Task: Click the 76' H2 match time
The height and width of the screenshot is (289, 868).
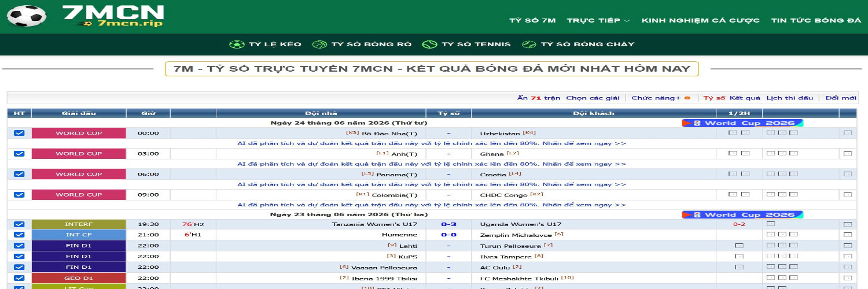Action: pos(193,224)
